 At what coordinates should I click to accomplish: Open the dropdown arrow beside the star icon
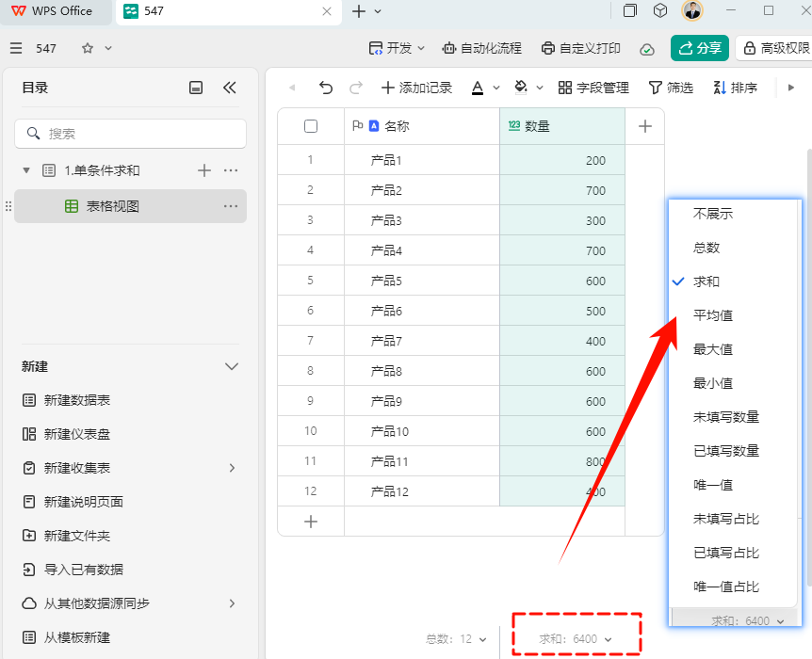(108, 48)
